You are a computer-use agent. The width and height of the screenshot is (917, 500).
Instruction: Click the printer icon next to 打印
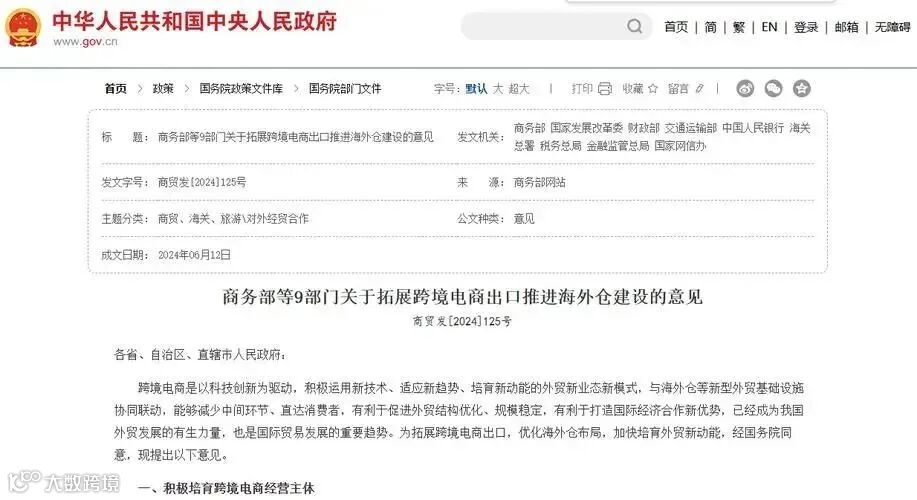point(605,88)
